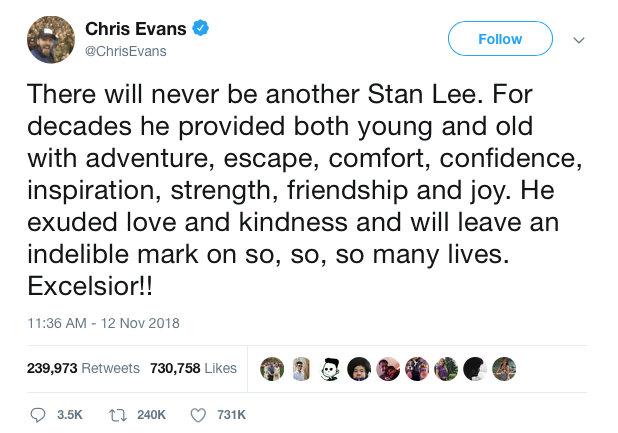
Task: Click the Follow button
Action: [x=500, y=39]
